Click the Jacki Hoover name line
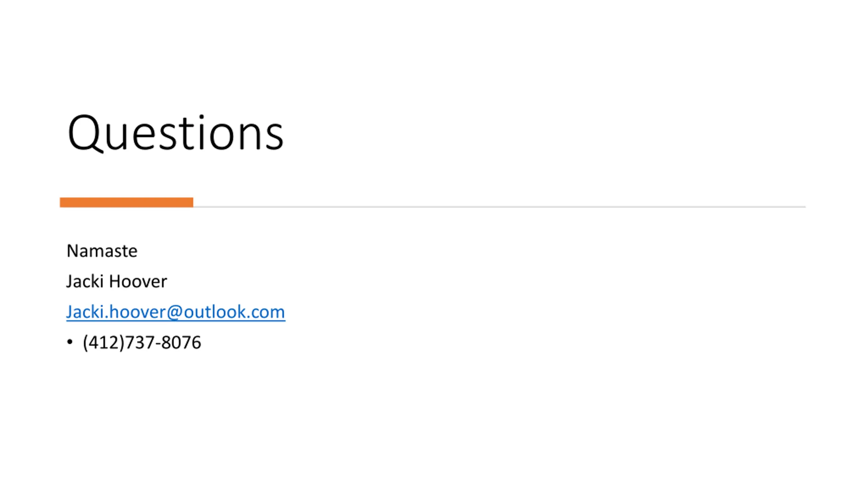Screen dimensions: 868x488 [116, 282]
